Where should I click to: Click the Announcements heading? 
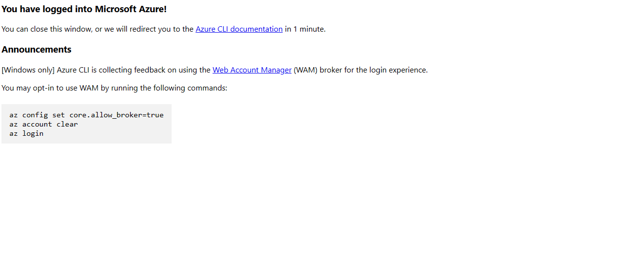37,50
